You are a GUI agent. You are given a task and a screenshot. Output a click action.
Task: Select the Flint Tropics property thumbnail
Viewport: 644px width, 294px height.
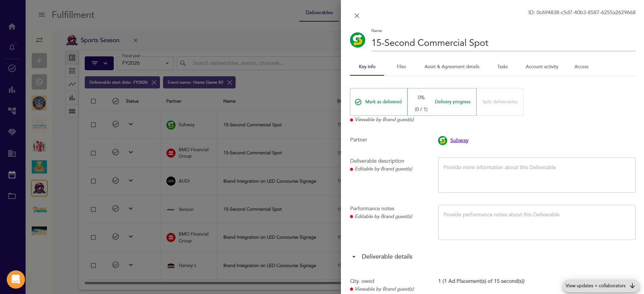tap(39, 210)
